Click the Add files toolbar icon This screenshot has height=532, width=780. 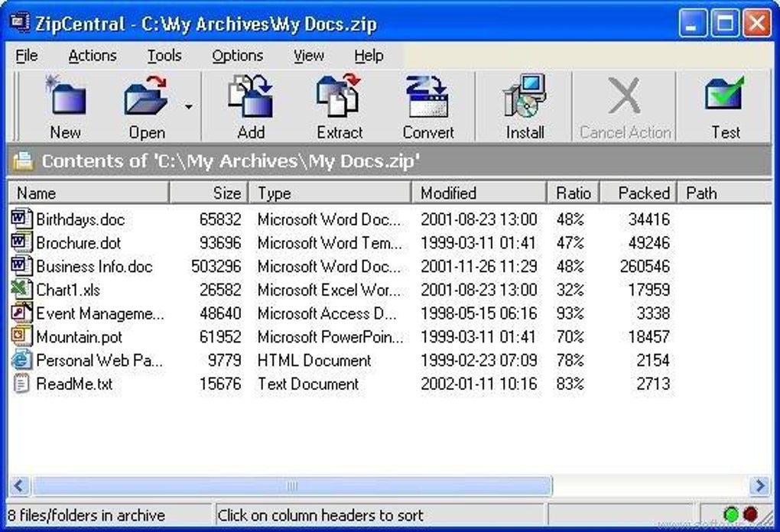click(251, 96)
